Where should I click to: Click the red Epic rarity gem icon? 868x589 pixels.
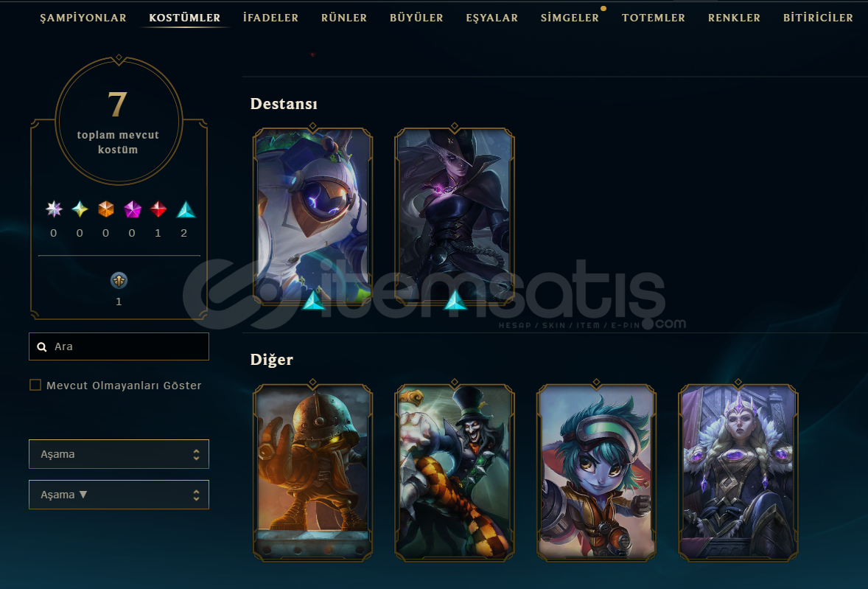pos(158,209)
